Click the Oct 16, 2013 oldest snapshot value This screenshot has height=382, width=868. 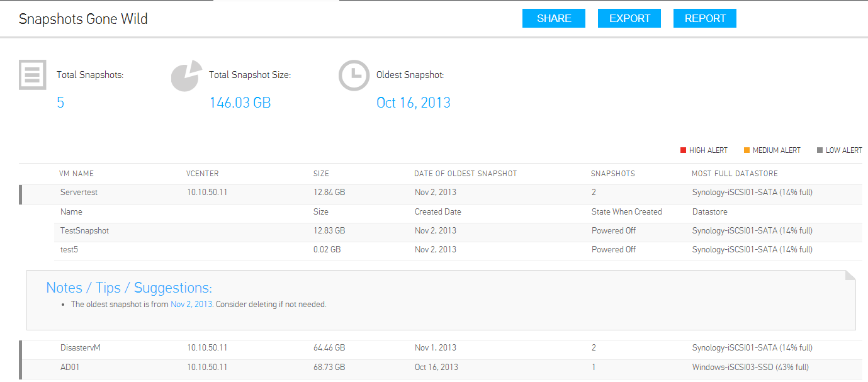pos(413,103)
